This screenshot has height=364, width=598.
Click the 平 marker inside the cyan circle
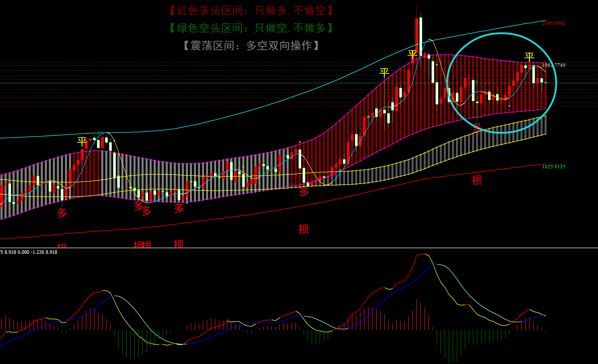coord(529,57)
